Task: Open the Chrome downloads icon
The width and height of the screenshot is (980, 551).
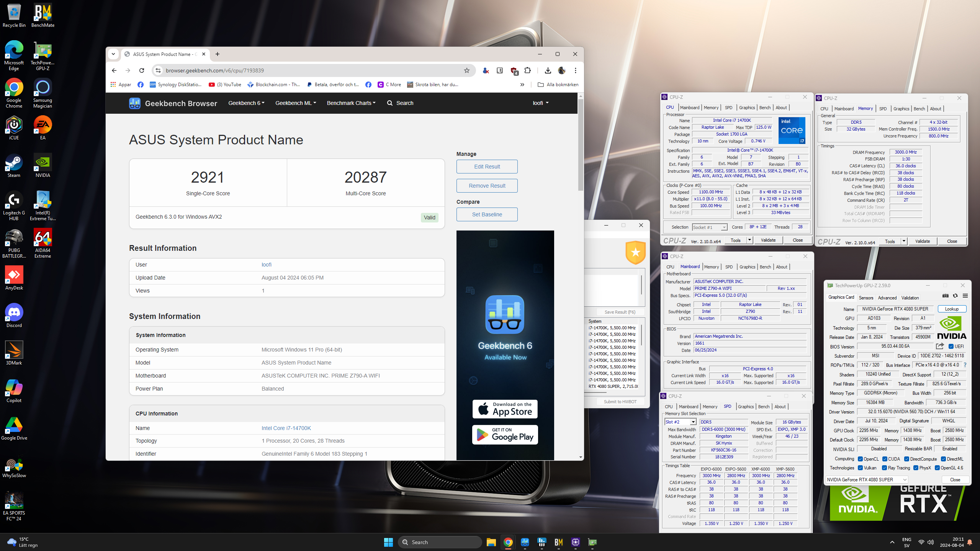Action: point(548,70)
